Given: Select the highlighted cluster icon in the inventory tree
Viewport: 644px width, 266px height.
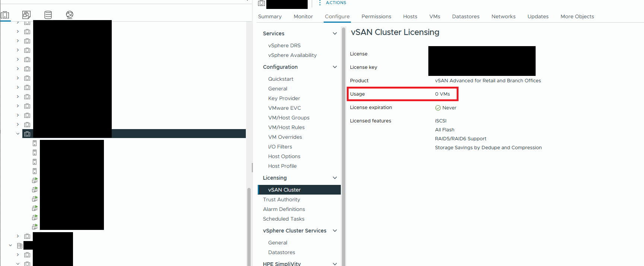Looking at the screenshot, I should (27, 134).
